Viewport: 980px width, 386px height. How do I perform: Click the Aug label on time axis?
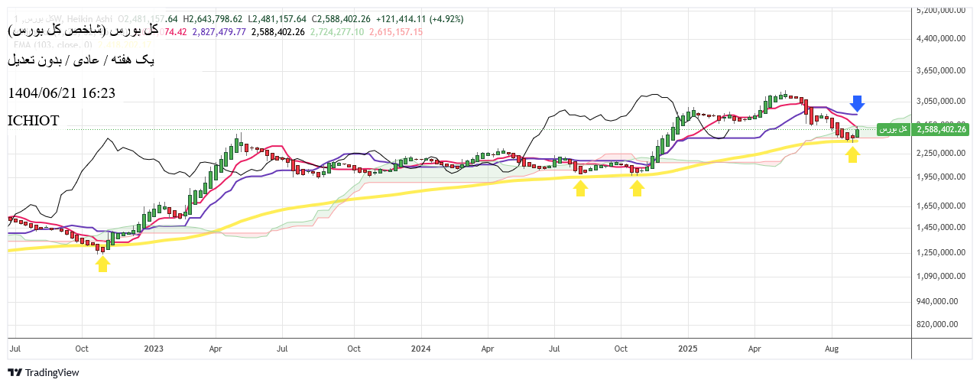tap(832, 349)
